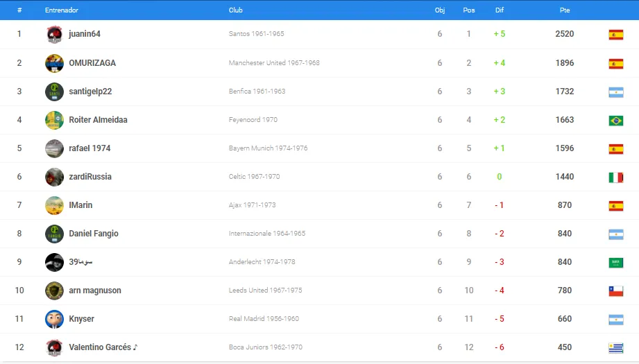Click Spain flag in rafael 1974's row
Screen dimensions: 639x364
(616, 149)
